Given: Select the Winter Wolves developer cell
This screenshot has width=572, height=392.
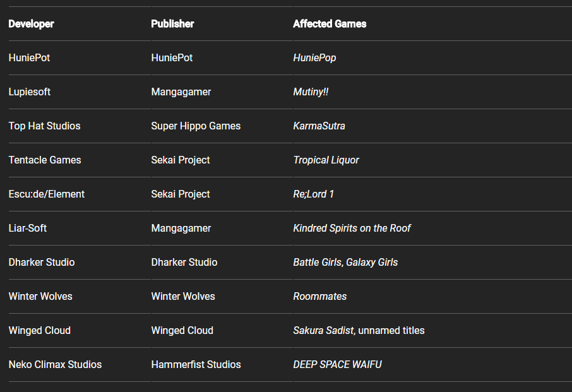Looking at the screenshot, I should 40,297.
